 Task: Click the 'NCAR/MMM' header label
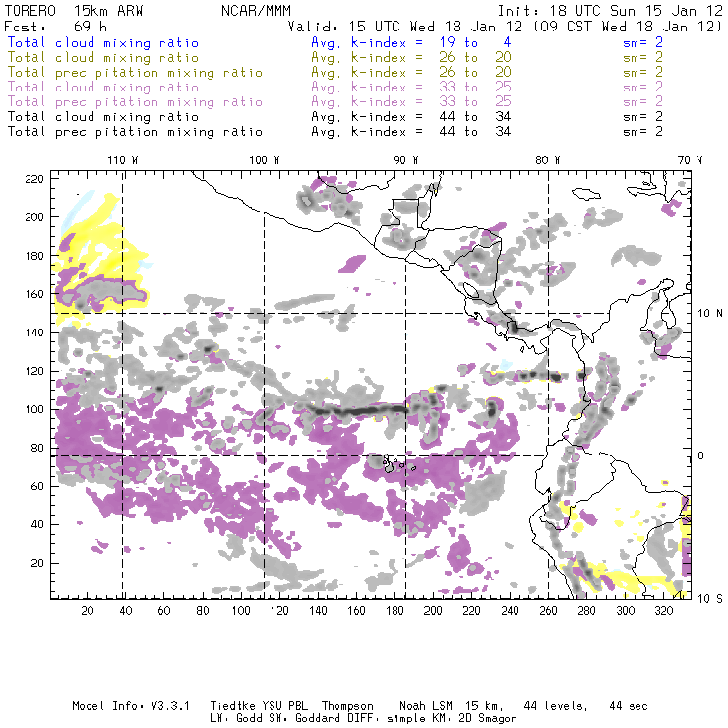257,11
